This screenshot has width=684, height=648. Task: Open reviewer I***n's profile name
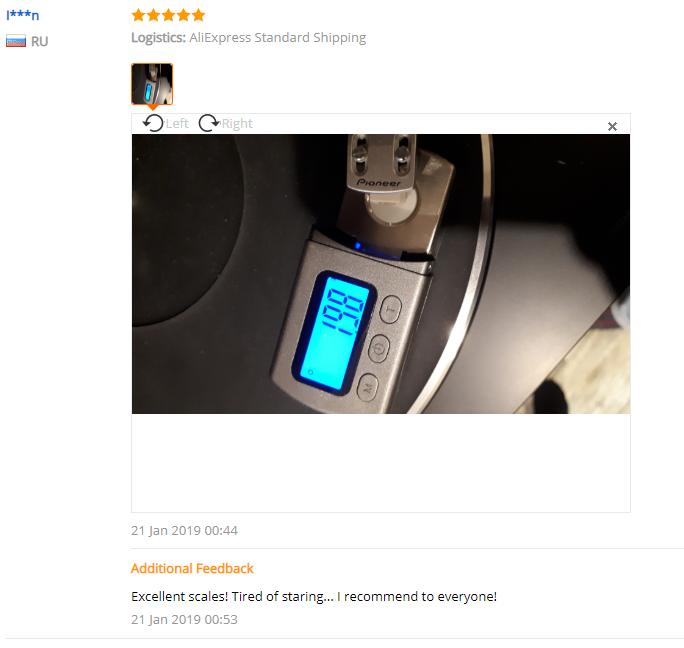23,15
